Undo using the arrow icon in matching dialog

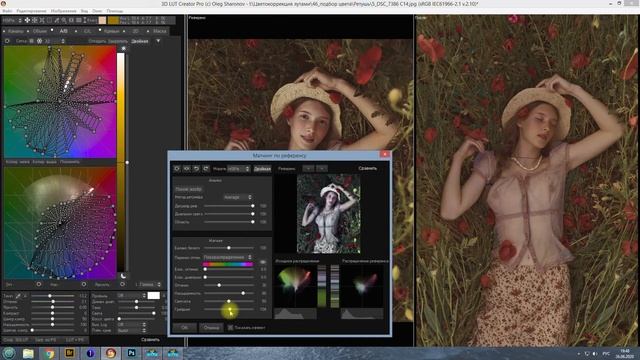pyautogui.click(x=196, y=168)
